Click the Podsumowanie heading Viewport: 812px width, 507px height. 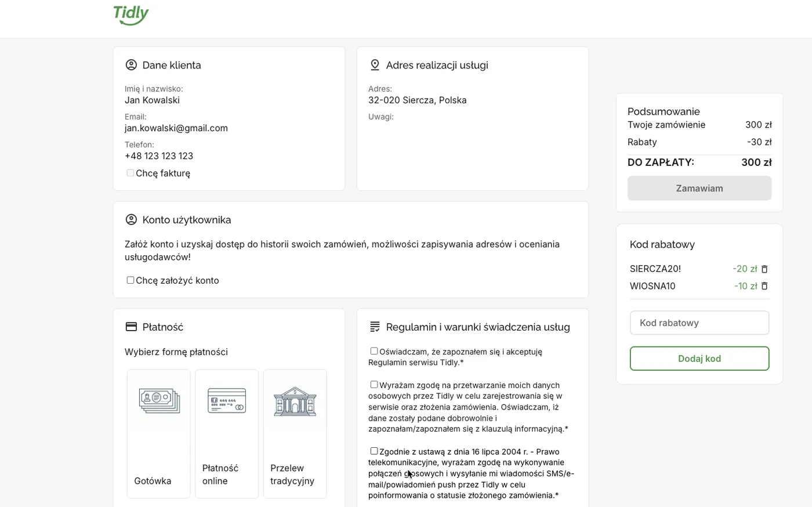point(664,111)
